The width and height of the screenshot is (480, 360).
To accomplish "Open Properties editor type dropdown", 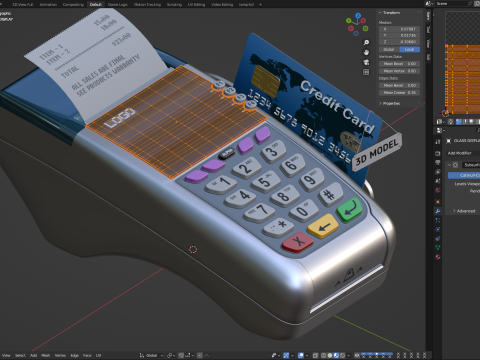I will [x=440, y=130].
